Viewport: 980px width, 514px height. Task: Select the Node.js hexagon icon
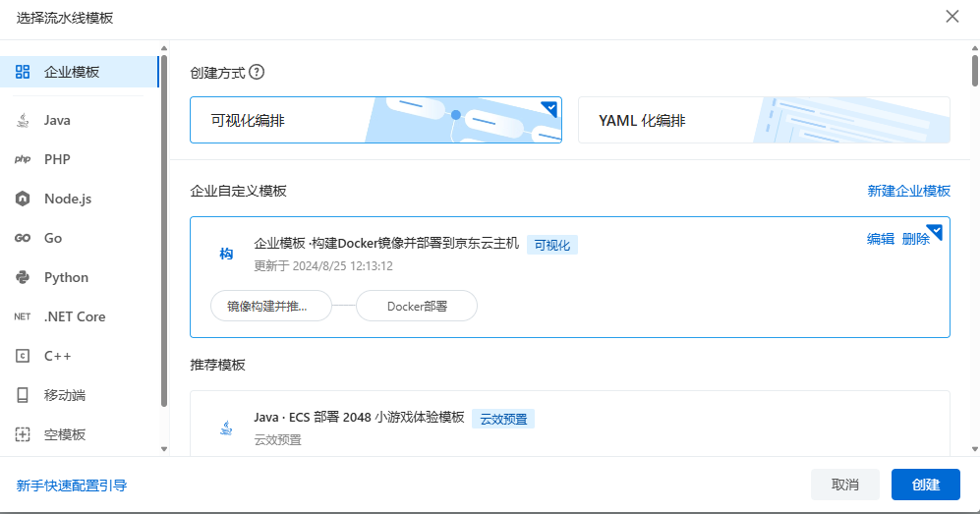coord(23,199)
